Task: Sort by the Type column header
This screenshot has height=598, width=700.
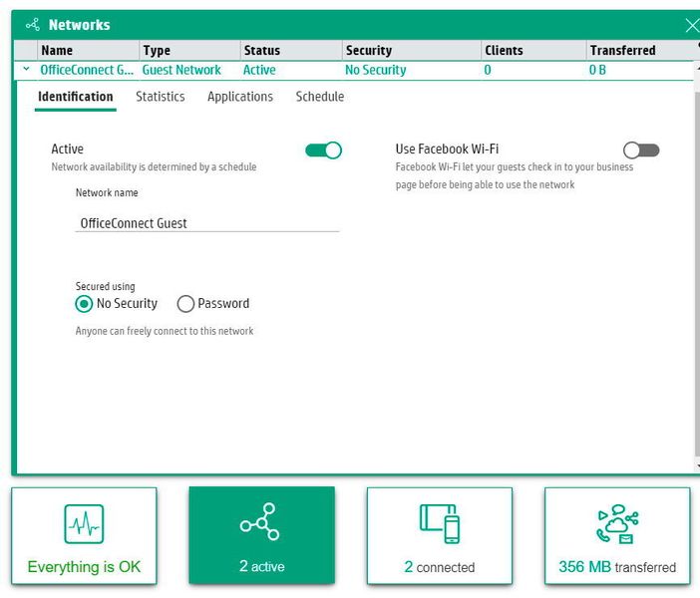Action: pyautogui.click(x=189, y=51)
